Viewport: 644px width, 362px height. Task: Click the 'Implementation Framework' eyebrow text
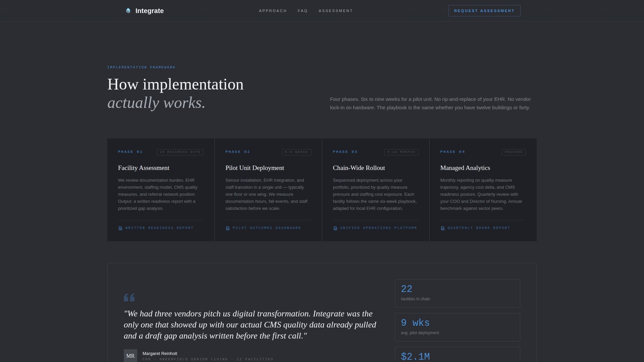pyautogui.click(x=141, y=67)
